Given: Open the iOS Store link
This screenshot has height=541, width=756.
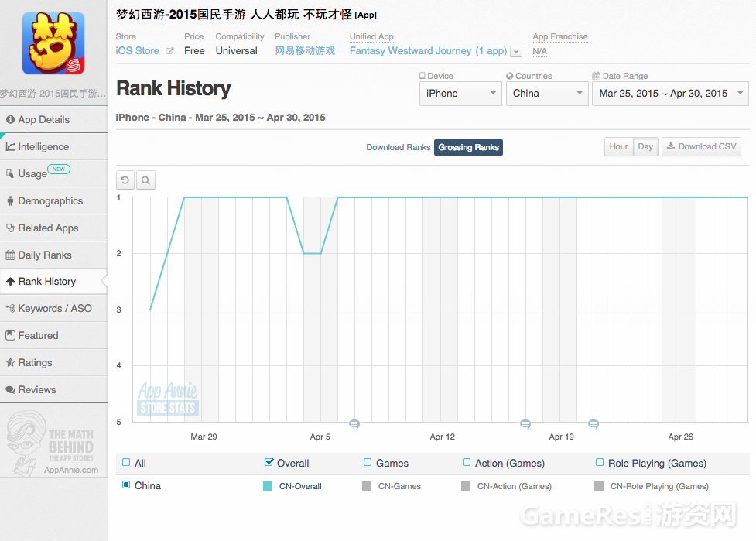Looking at the screenshot, I should click(x=138, y=50).
